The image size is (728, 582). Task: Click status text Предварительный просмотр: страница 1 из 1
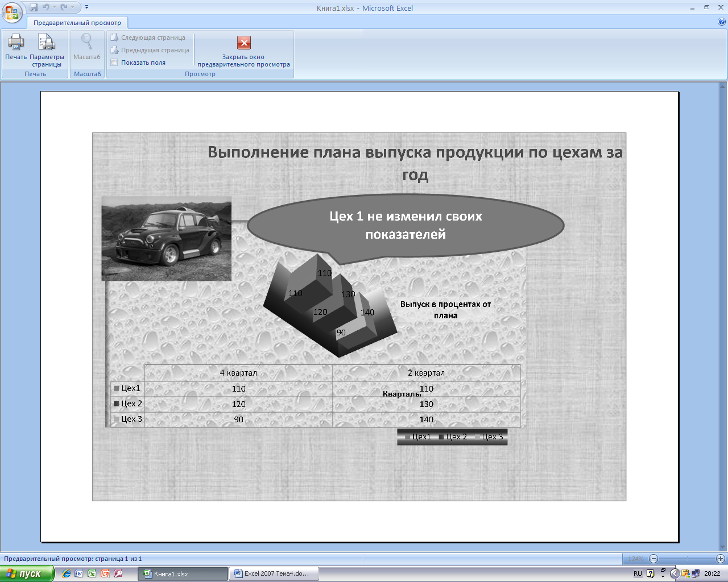coord(73,559)
